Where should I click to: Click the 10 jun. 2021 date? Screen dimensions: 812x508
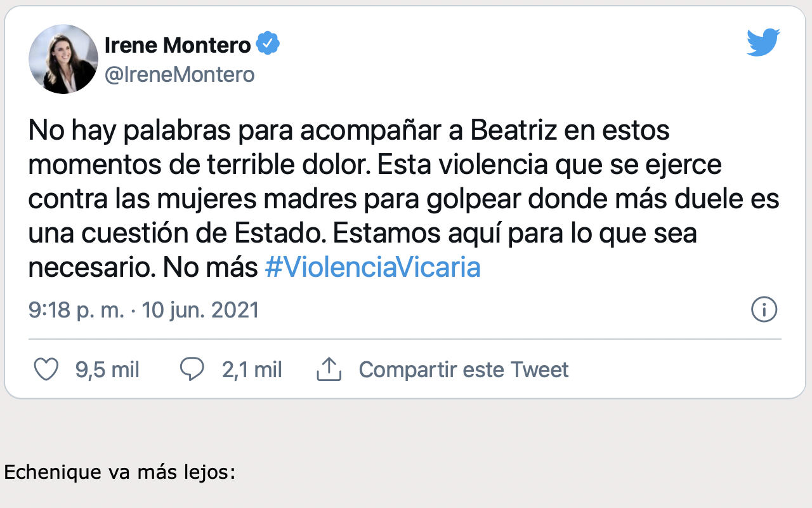(200, 310)
